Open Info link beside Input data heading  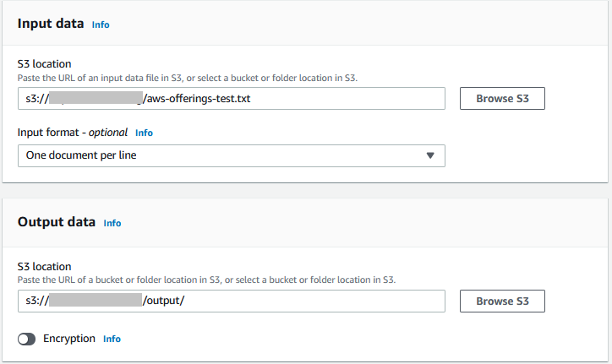[x=101, y=24]
